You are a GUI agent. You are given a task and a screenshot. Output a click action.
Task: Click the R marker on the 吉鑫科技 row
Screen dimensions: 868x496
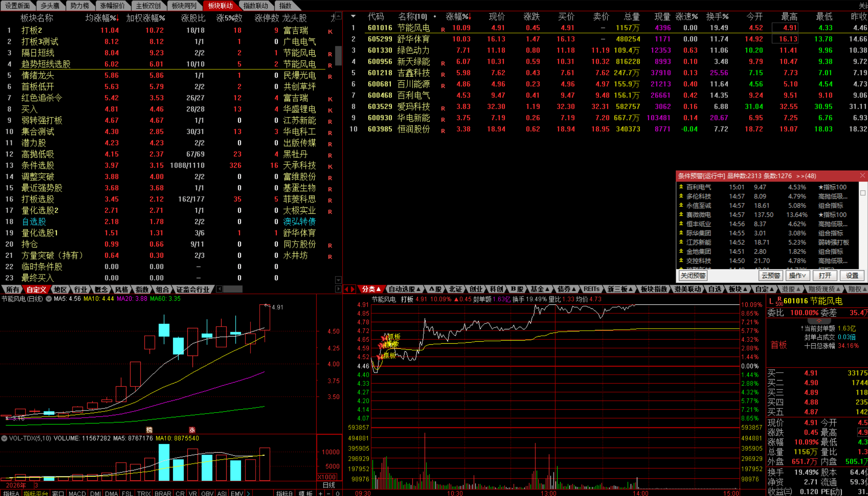443,75
